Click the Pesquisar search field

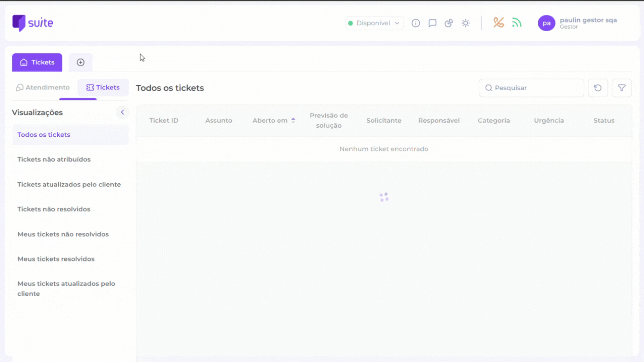(x=531, y=88)
